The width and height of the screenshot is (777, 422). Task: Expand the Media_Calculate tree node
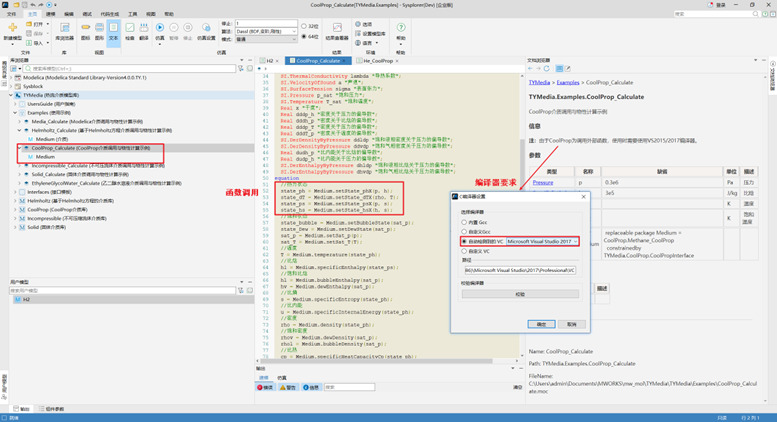pyautogui.click(x=20, y=121)
